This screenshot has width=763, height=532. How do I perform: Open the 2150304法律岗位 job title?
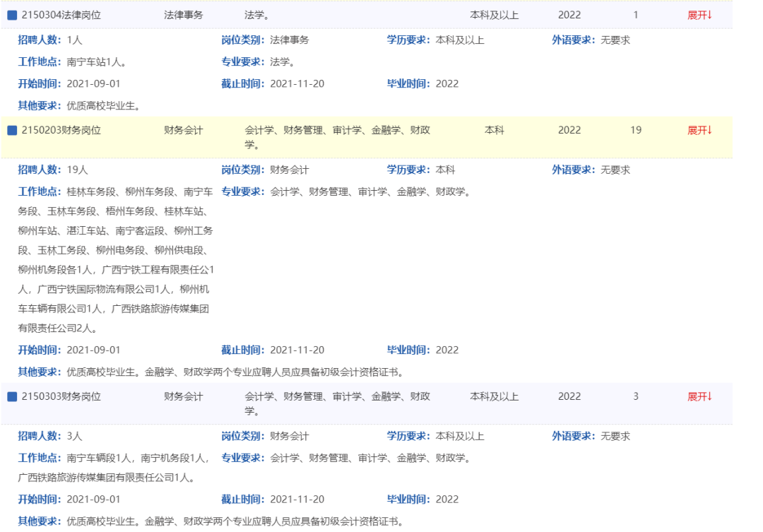[61, 15]
